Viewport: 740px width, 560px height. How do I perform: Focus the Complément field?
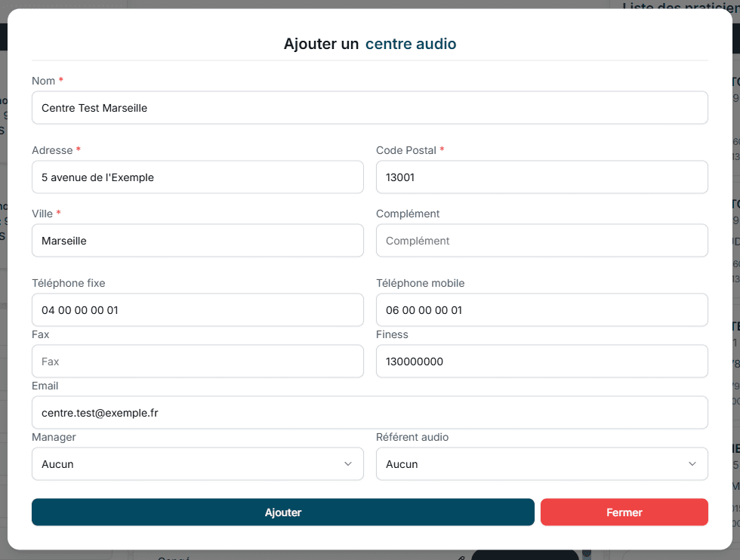pyautogui.click(x=542, y=241)
